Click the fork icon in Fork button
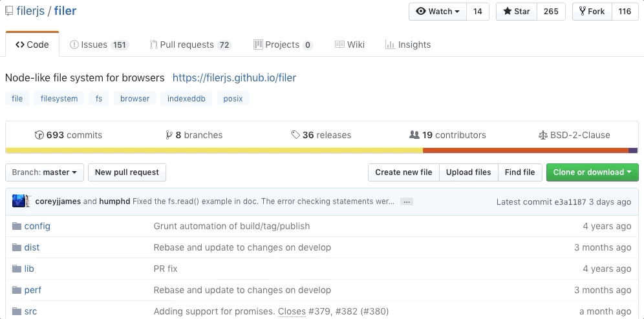 [x=583, y=11]
